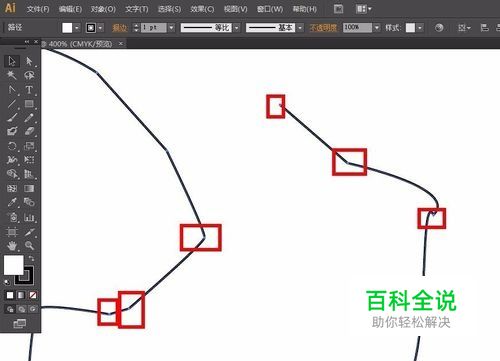Image resolution: width=500 pixels, height=361 pixels.
Task: Select the Column Graph tool
Action: pos(29,217)
